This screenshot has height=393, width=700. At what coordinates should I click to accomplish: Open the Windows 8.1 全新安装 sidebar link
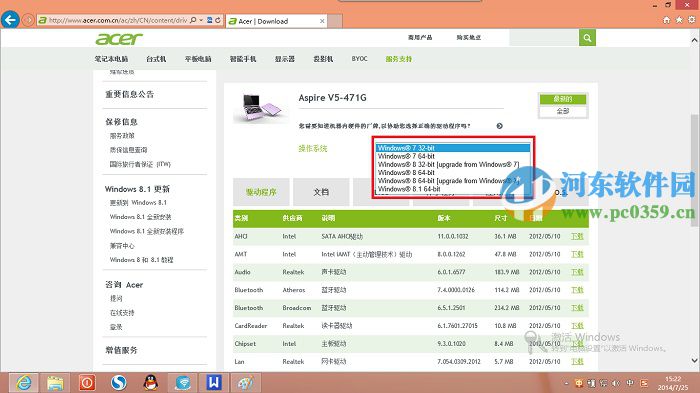point(141,217)
